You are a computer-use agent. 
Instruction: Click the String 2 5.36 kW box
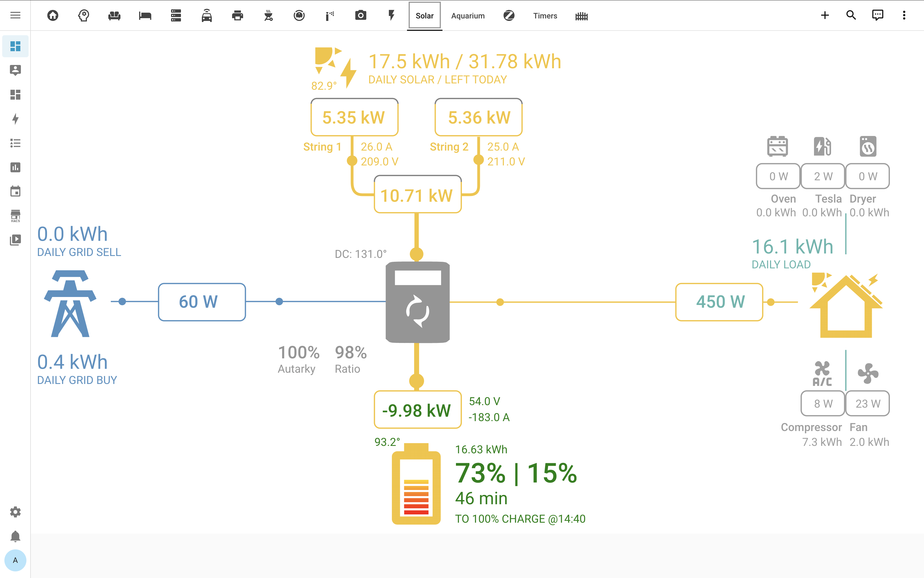point(479,117)
